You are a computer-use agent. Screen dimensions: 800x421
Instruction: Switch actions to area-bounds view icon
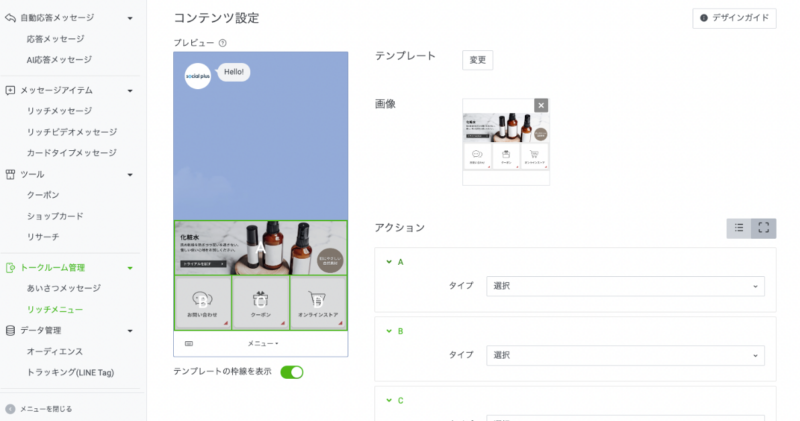pos(764,228)
